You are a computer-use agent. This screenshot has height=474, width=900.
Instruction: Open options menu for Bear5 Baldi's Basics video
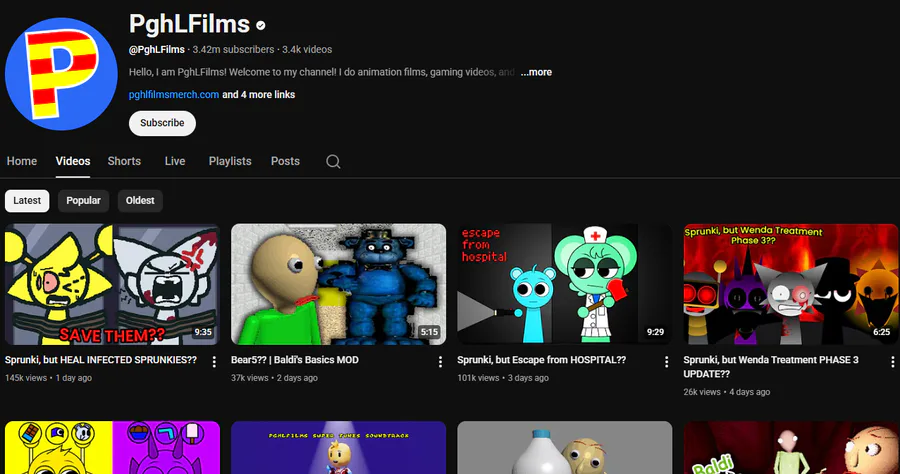440,362
